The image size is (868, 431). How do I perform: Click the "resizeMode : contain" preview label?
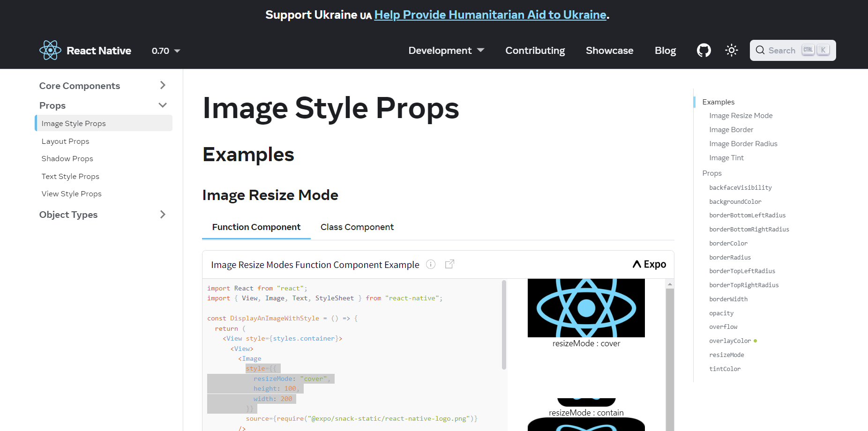[586, 413]
